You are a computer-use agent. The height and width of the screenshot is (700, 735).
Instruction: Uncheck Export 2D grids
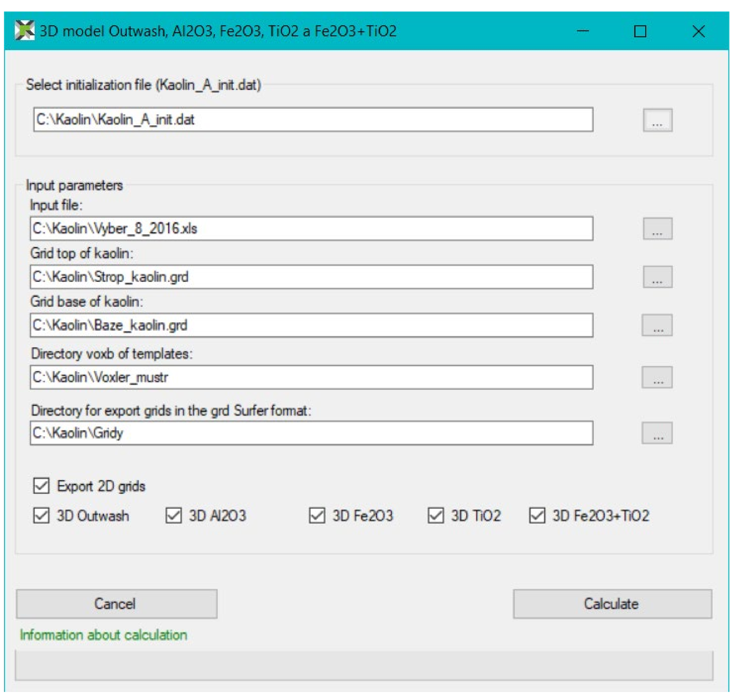click(x=41, y=486)
